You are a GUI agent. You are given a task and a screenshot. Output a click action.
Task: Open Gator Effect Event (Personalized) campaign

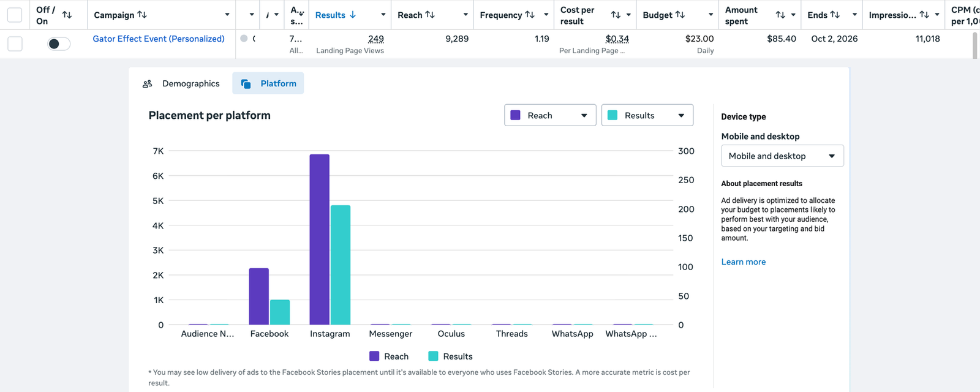(159, 39)
